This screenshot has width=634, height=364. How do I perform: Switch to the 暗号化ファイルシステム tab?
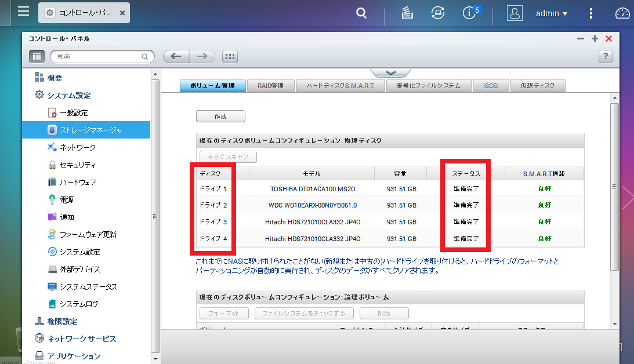(429, 86)
